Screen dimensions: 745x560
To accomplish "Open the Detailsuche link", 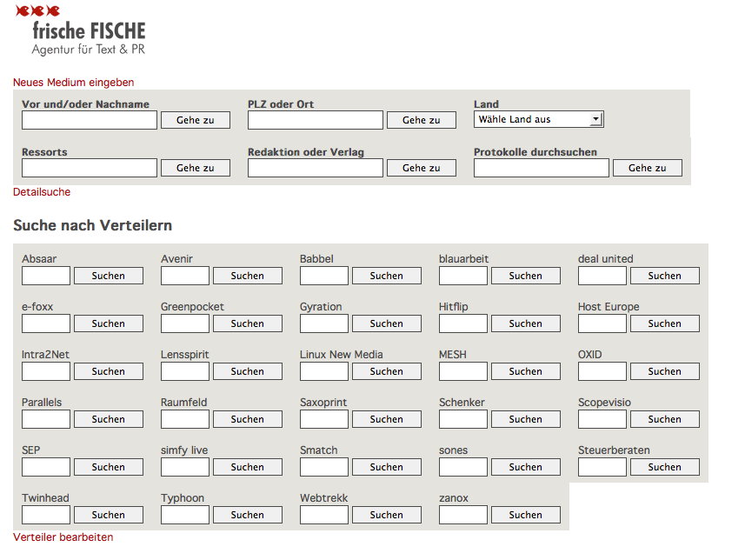I will click(x=42, y=192).
